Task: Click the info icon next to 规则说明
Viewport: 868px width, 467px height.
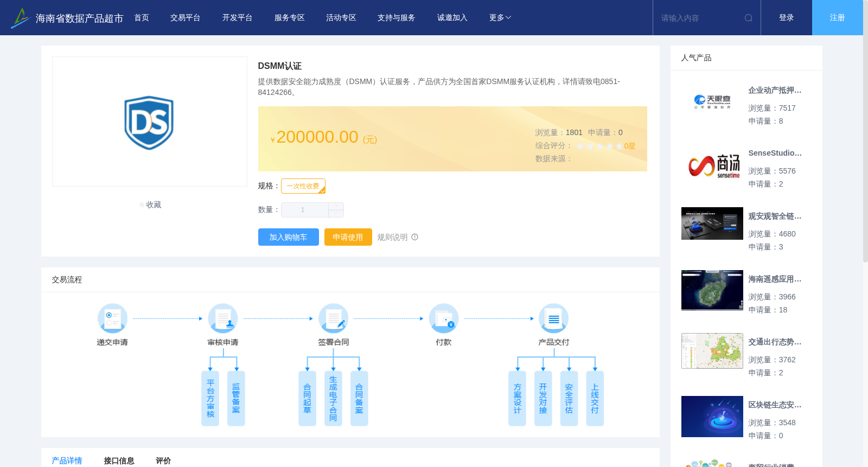Action: pyautogui.click(x=415, y=237)
